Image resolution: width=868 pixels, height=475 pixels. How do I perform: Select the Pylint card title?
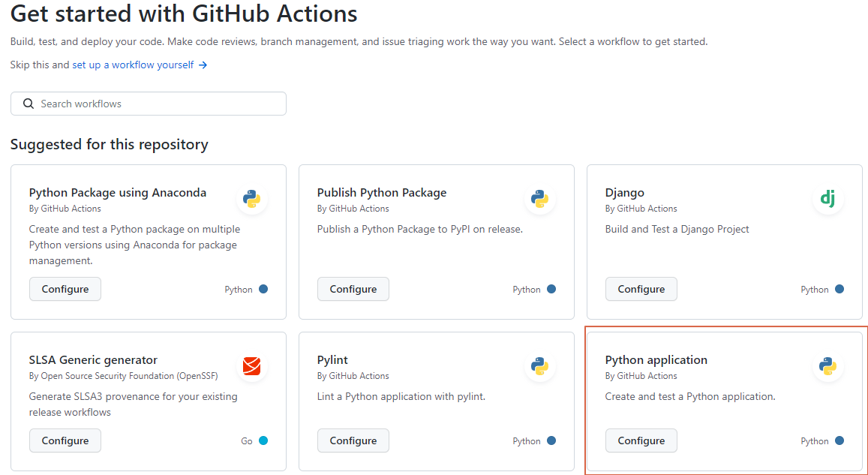point(332,360)
